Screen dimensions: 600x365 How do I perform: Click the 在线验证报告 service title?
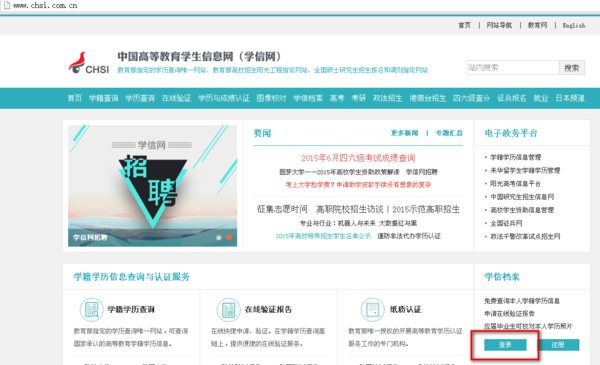pos(268,309)
